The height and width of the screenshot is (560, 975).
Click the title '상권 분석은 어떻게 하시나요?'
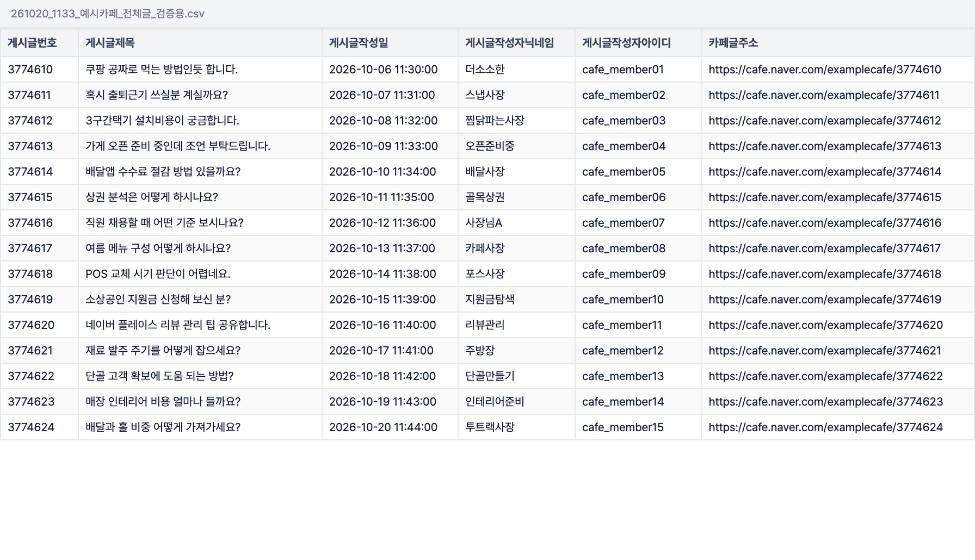click(x=152, y=197)
